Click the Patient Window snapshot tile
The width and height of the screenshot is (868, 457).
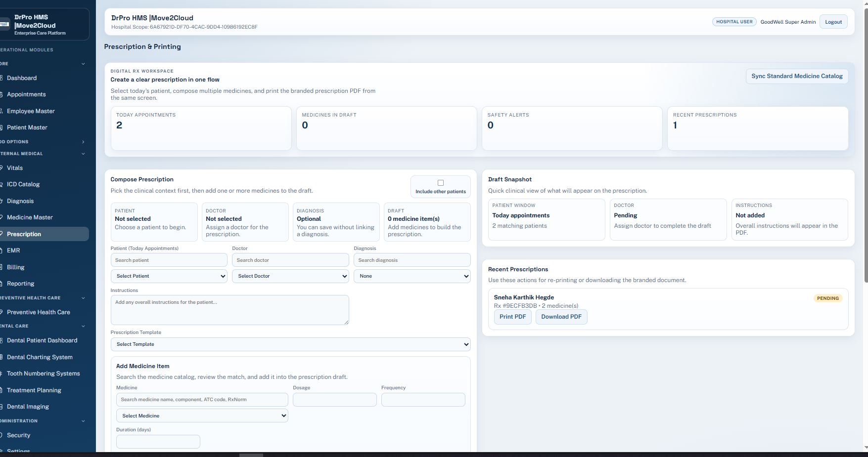click(547, 220)
